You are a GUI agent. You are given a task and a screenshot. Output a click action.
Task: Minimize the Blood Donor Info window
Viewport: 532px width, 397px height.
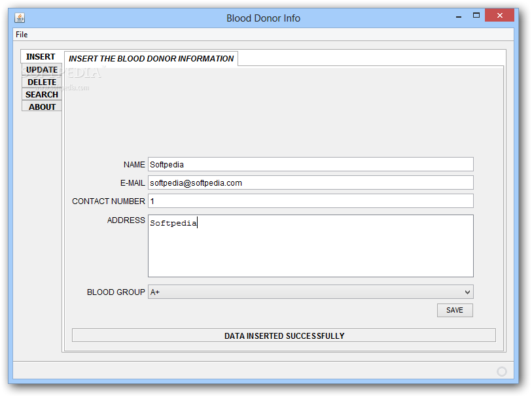point(459,16)
